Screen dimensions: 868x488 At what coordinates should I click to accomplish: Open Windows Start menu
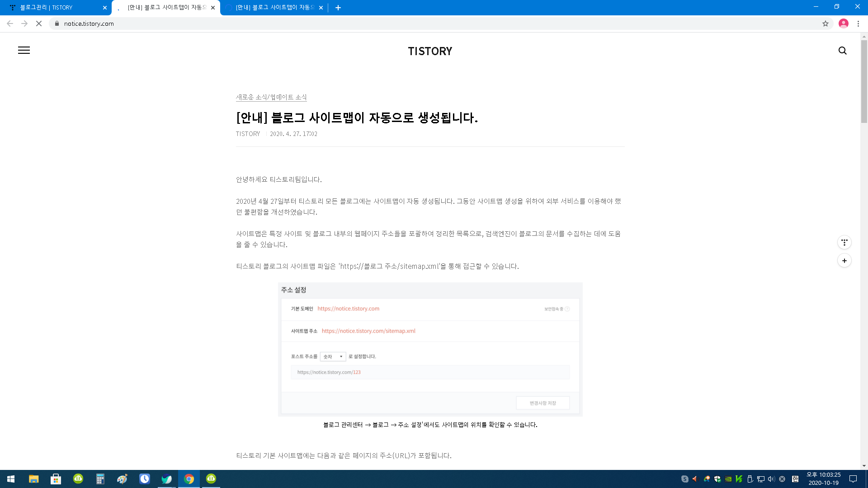click(x=11, y=479)
